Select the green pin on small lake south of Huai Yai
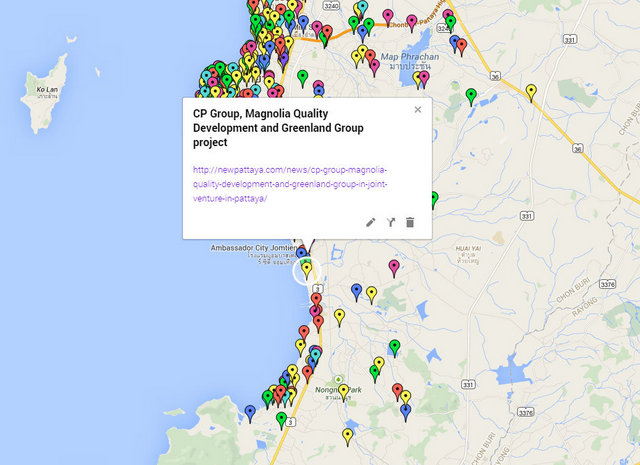Screen dimensions: 640x465 point(394,348)
